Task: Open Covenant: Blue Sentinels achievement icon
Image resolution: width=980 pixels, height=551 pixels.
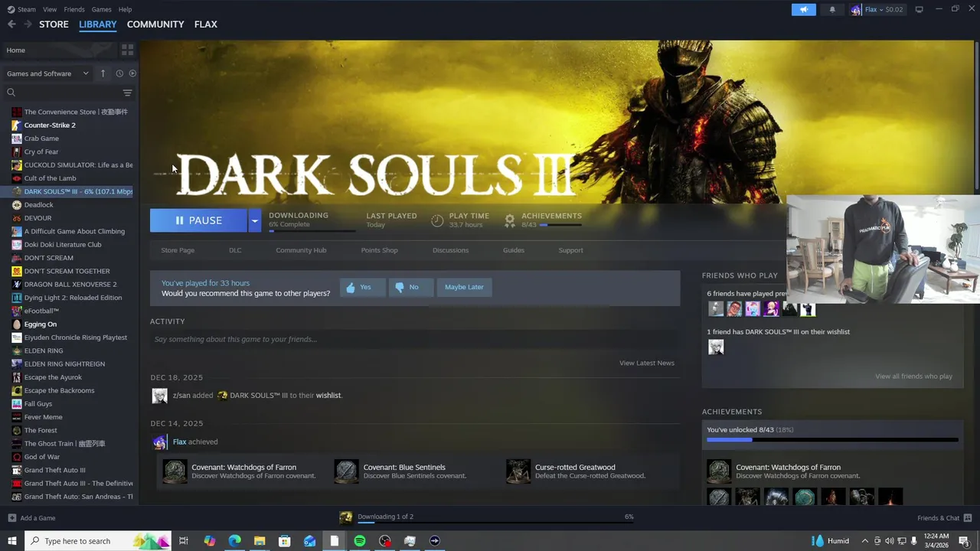Action: (346, 471)
